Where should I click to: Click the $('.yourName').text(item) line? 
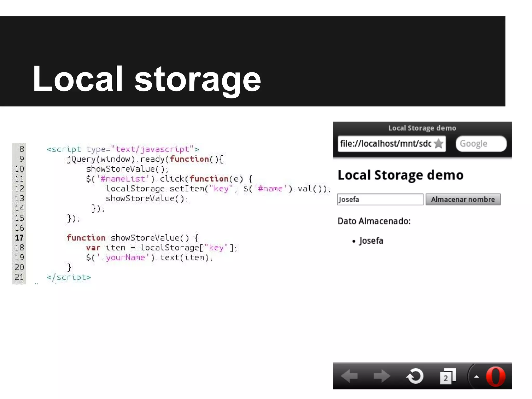150,257
